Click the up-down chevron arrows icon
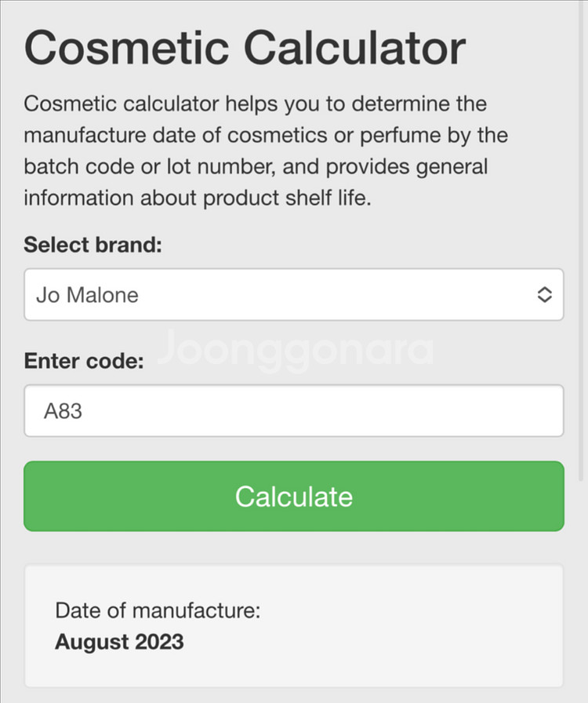 pos(544,295)
